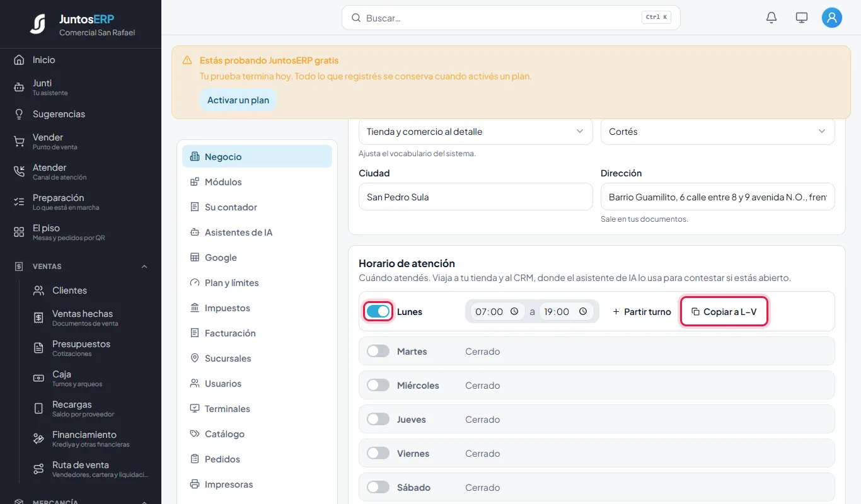Open the monitor display icon in header
861x504 pixels.
pos(802,18)
